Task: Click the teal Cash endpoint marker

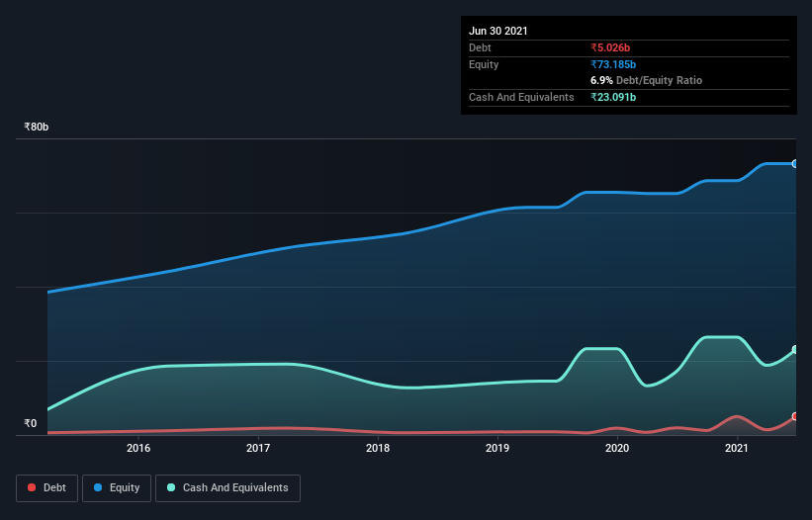Action: pos(795,350)
